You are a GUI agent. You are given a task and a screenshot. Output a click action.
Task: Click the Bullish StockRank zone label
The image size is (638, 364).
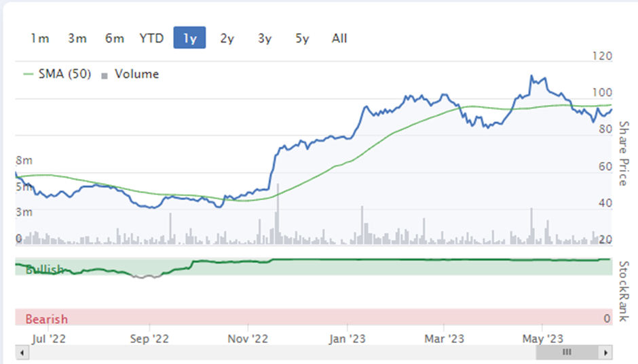pyautogui.click(x=45, y=269)
